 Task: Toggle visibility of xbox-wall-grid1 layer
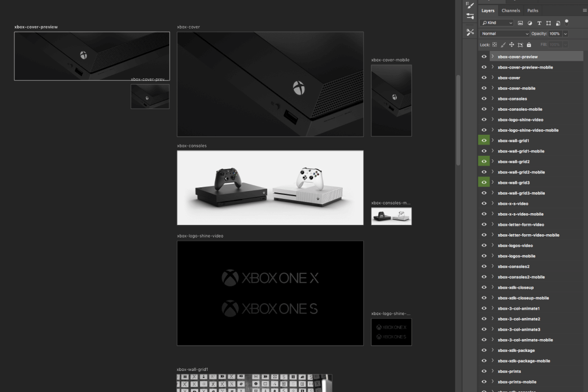(484, 141)
